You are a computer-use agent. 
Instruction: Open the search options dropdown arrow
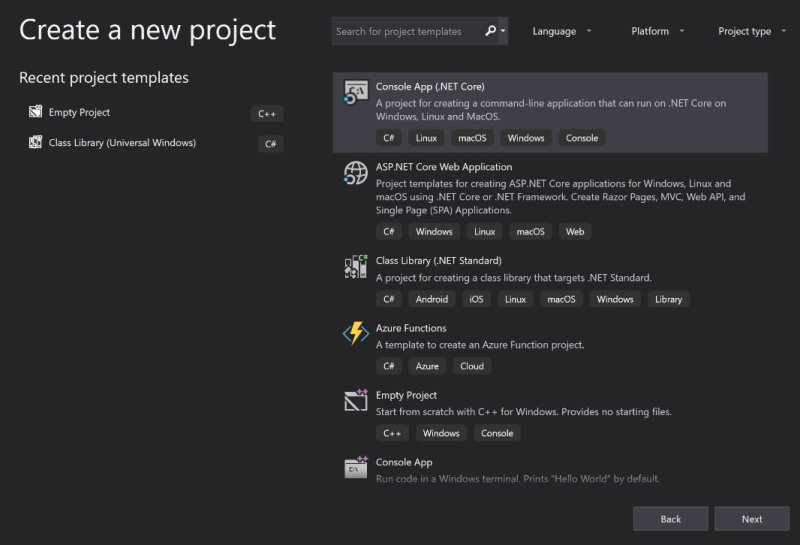(x=503, y=31)
